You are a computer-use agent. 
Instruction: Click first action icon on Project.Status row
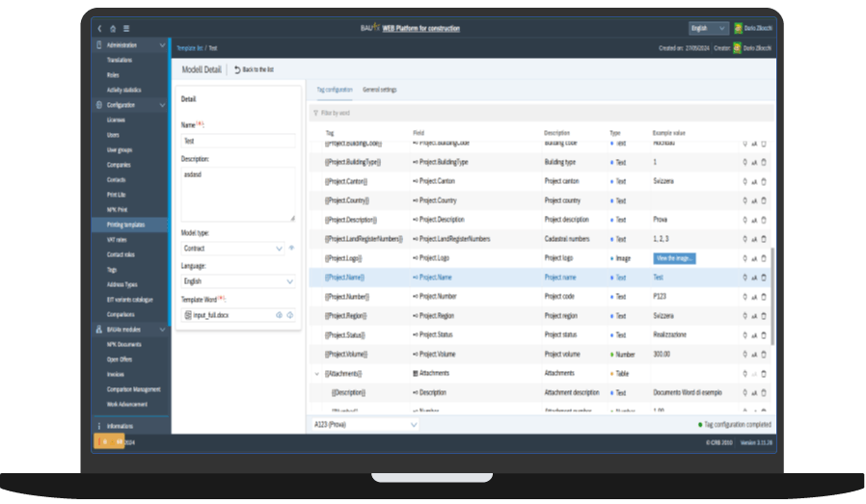[744, 334]
